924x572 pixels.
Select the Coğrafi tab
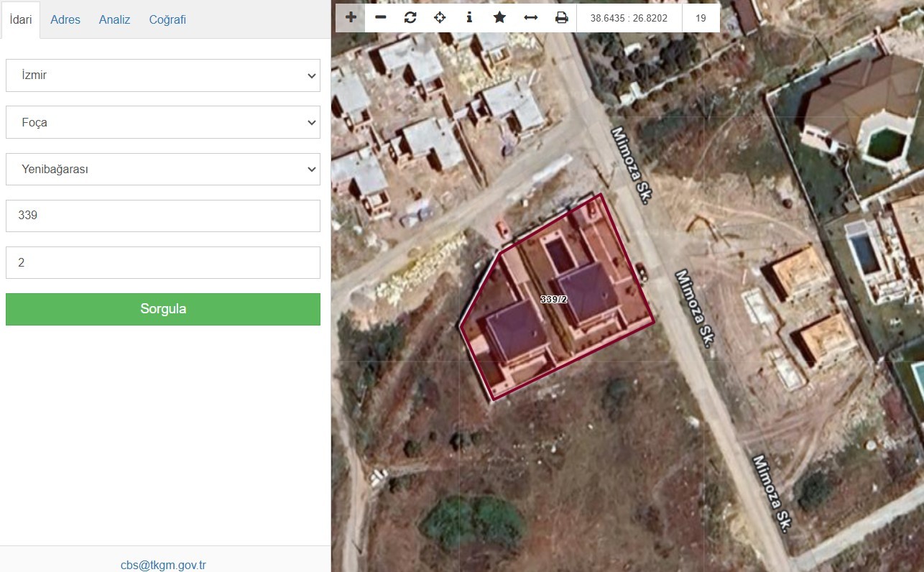click(167, 19)
